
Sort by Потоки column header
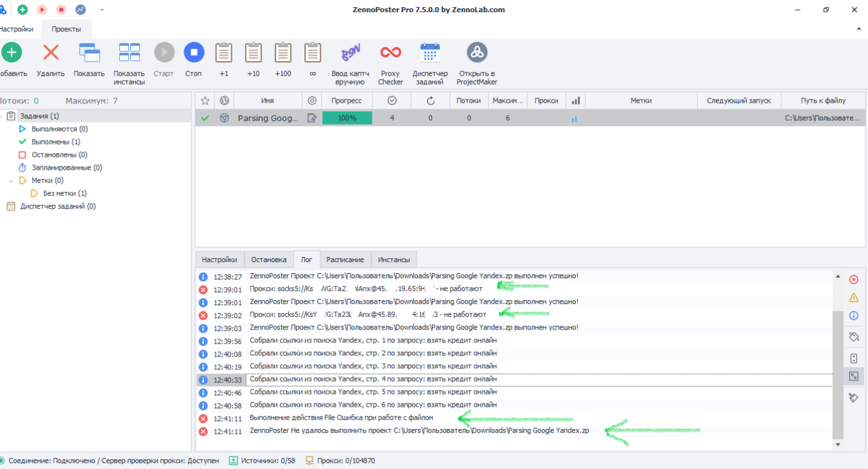(x=469, y=101)
